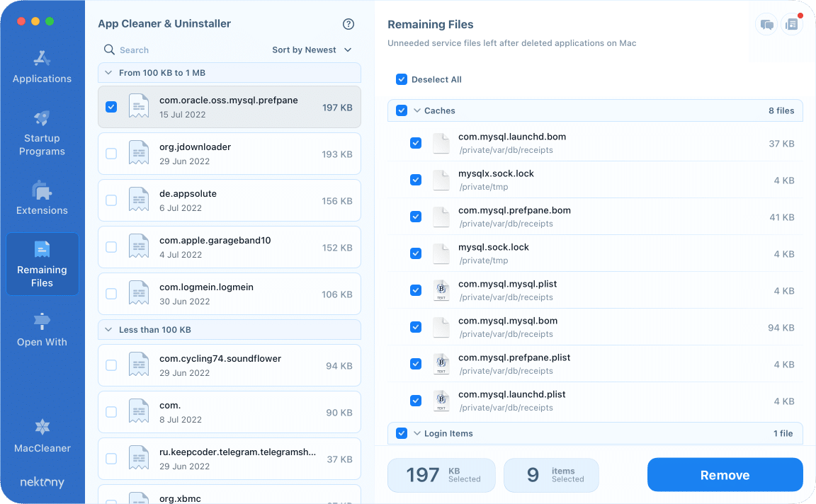Toggle the Deselect All checkbox
The width and height of the screenshot is (816, 504).
click(x=401, y=79)
